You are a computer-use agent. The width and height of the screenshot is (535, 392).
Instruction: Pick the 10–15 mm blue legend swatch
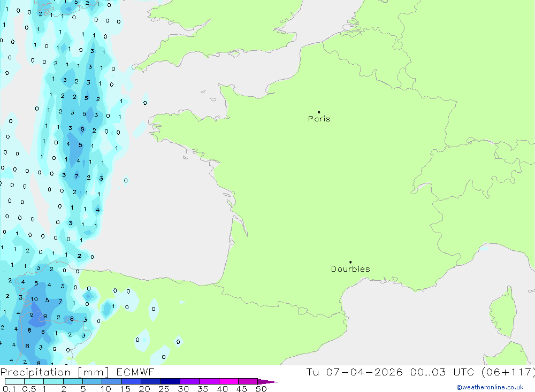tap(112, 381)
